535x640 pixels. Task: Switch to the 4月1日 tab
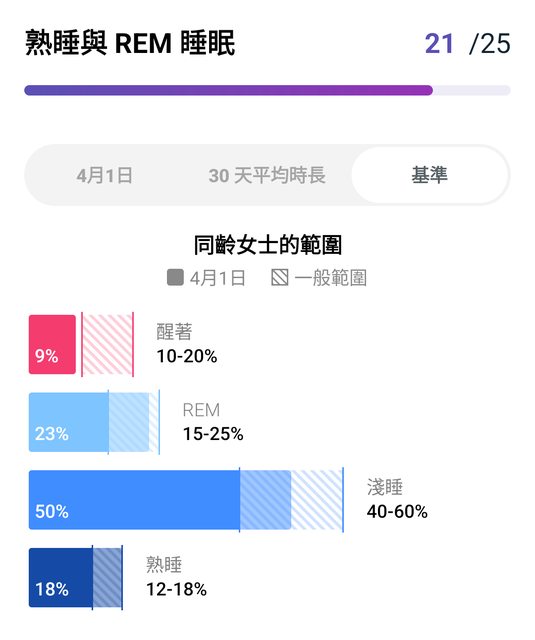click(104, 176)
